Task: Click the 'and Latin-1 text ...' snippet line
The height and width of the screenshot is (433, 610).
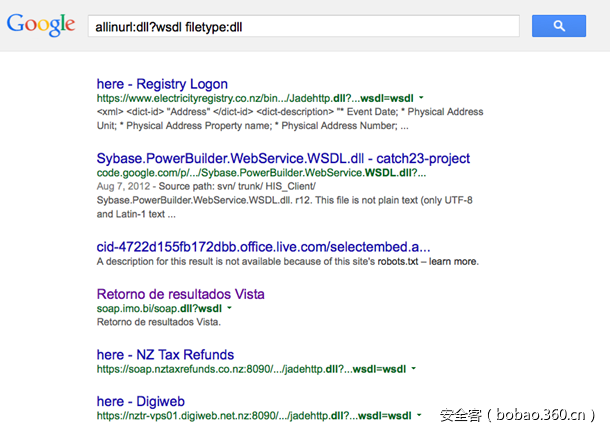Action: pos(136,214)
